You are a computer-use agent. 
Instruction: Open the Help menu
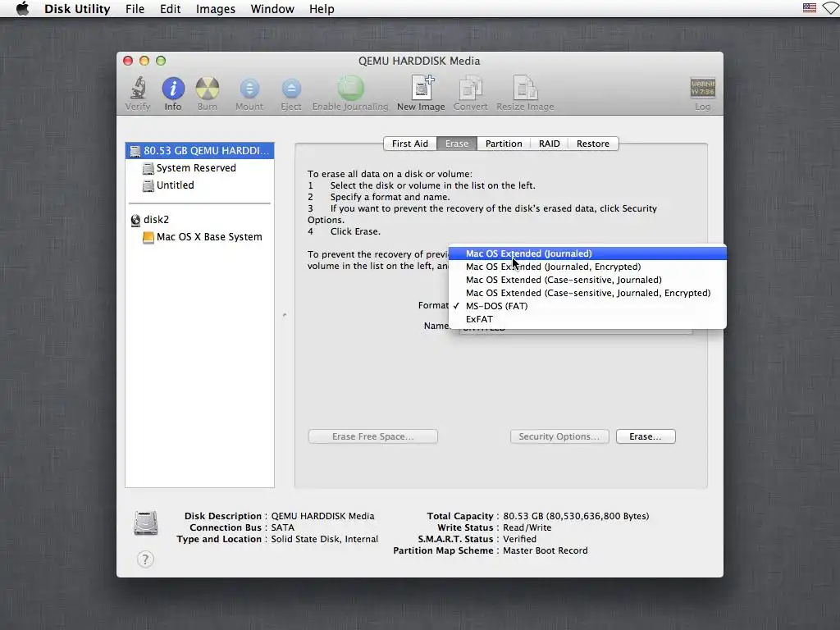[322, 8]
